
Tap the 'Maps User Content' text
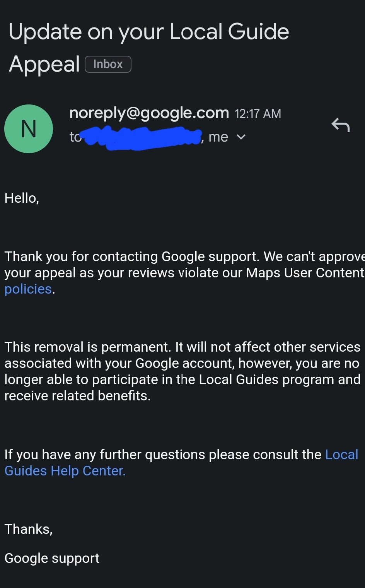click(305, 273)
